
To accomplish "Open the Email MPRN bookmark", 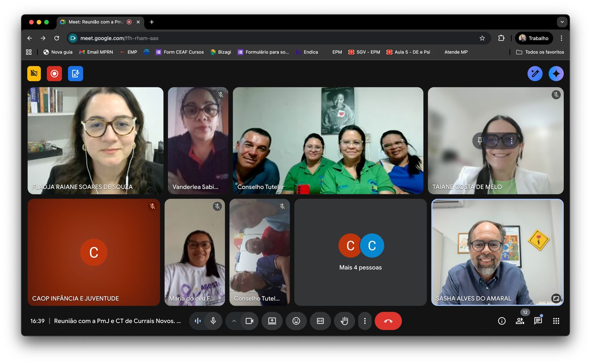I will pyautogui.click(x=96, y=52).
